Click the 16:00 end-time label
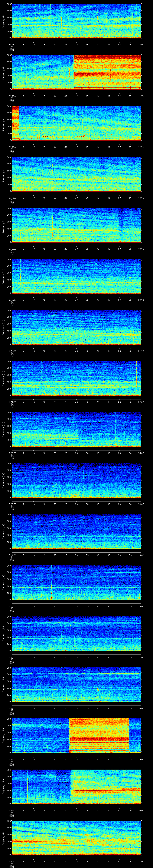Viewport: 153px width, 868px height. coord(141,96)
